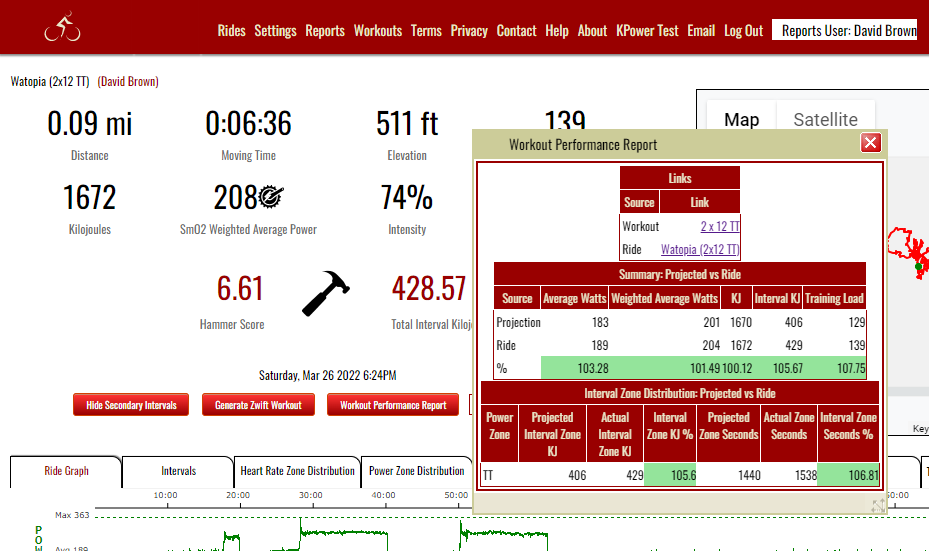Switch map to Satellite view

[825, 120]
